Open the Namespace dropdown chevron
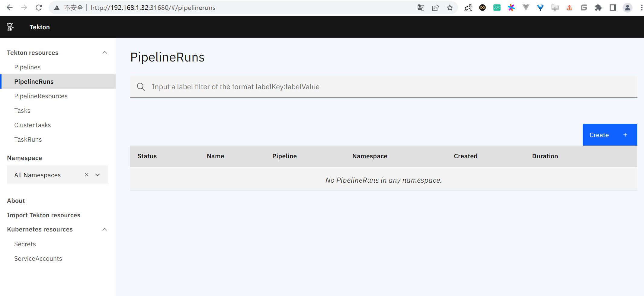The width and height of the screenshot is (644, 296). point(98,175)
